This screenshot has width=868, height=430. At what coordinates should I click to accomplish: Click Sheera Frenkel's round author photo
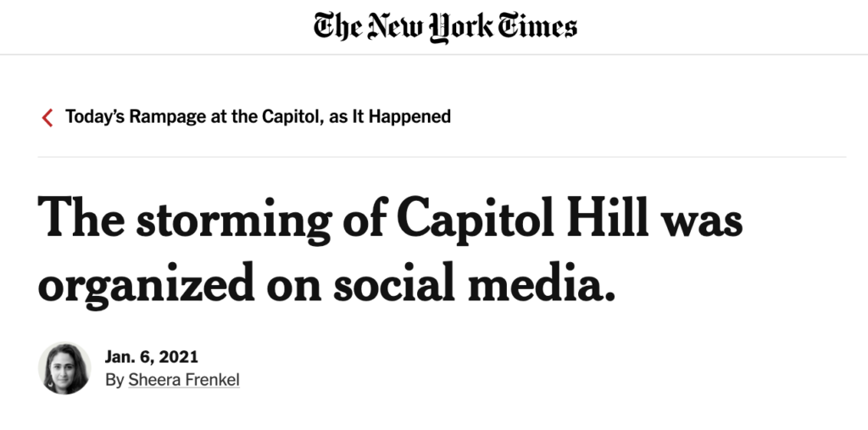(64, 368)
